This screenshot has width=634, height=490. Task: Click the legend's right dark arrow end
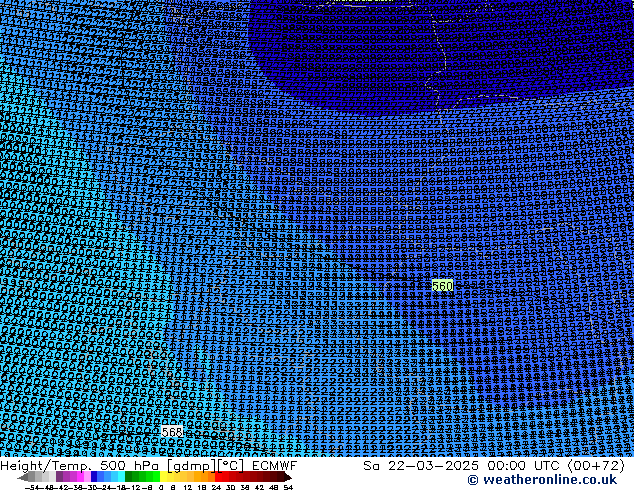coord(288,477)
